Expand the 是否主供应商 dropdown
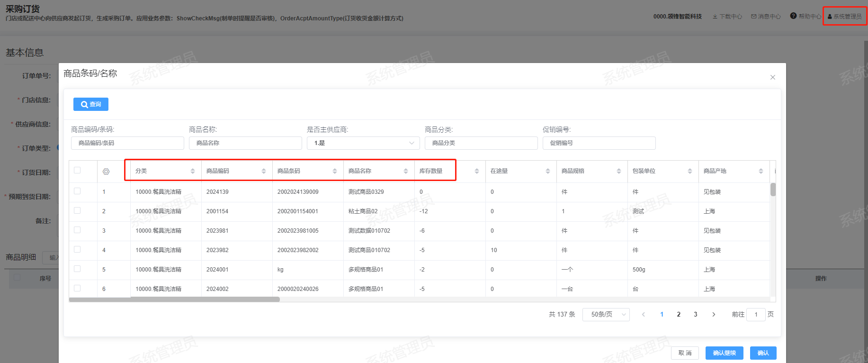The image size is (868, 363). (363, 143)
